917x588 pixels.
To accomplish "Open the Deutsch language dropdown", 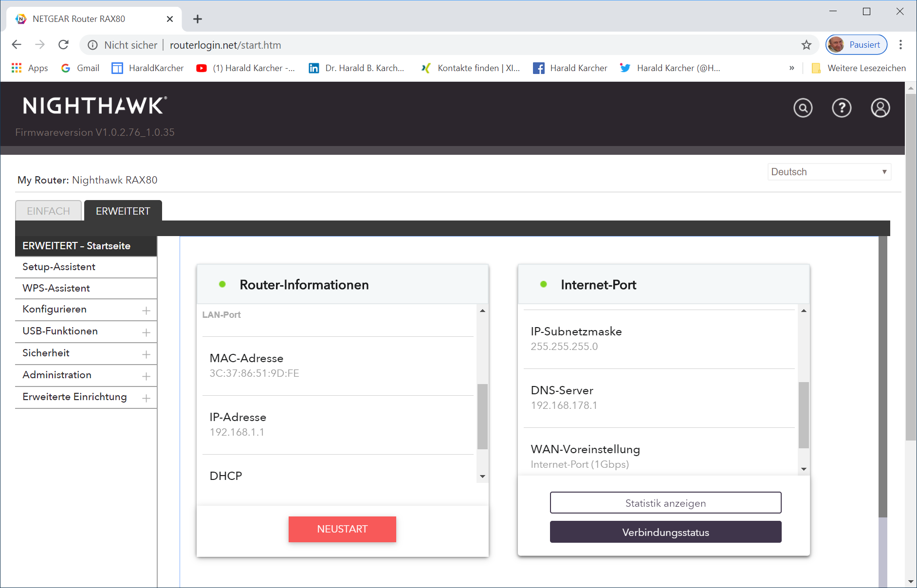I will 829,172.
